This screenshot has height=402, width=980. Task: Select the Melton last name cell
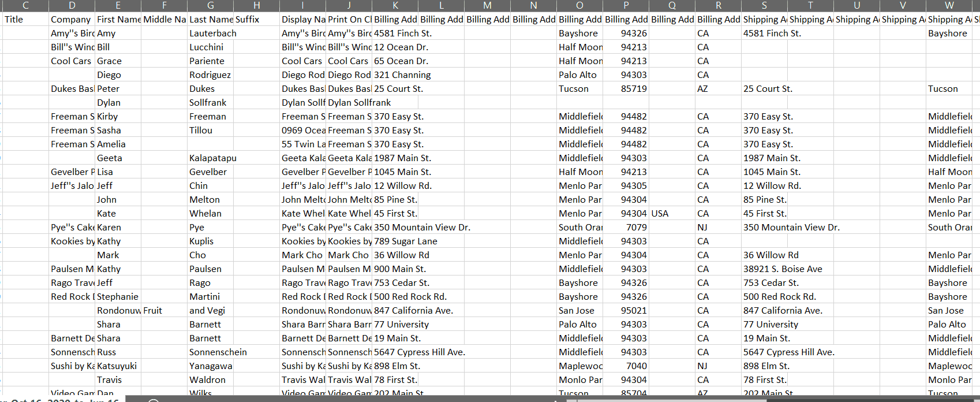click(x=211, y=199)
